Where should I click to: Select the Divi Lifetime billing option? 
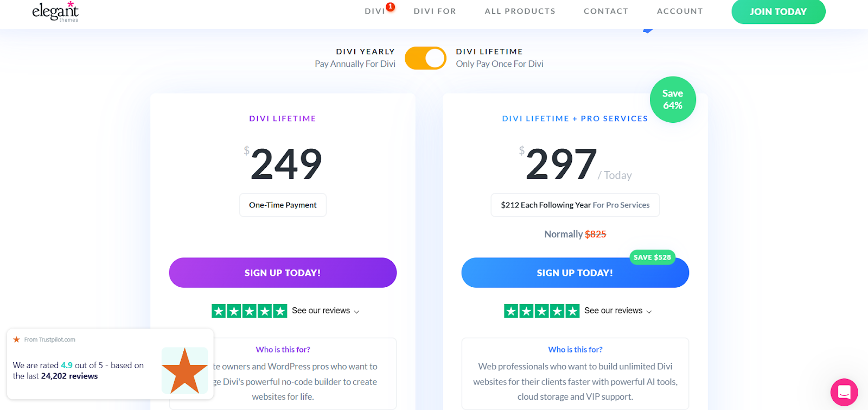click(489, 52)
